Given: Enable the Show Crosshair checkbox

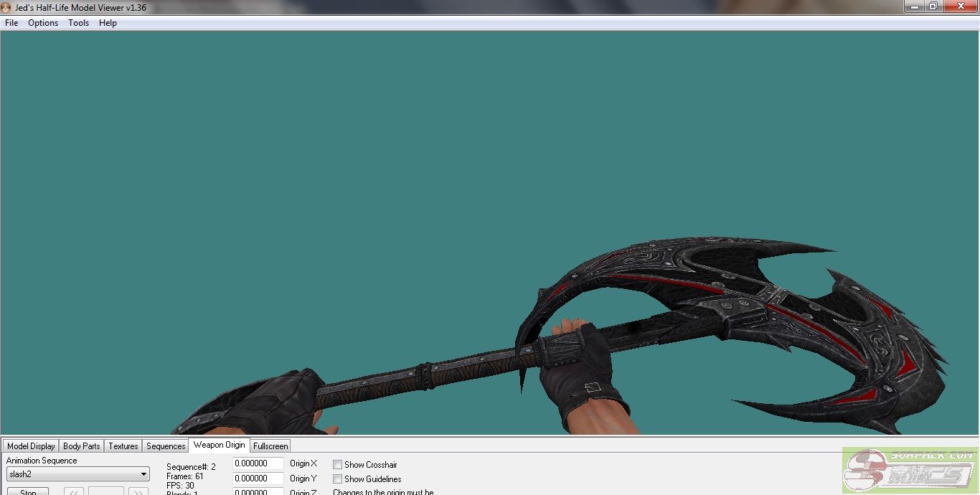Looking at the screenshot, I should pyautogui.click(x=338, y=465).
